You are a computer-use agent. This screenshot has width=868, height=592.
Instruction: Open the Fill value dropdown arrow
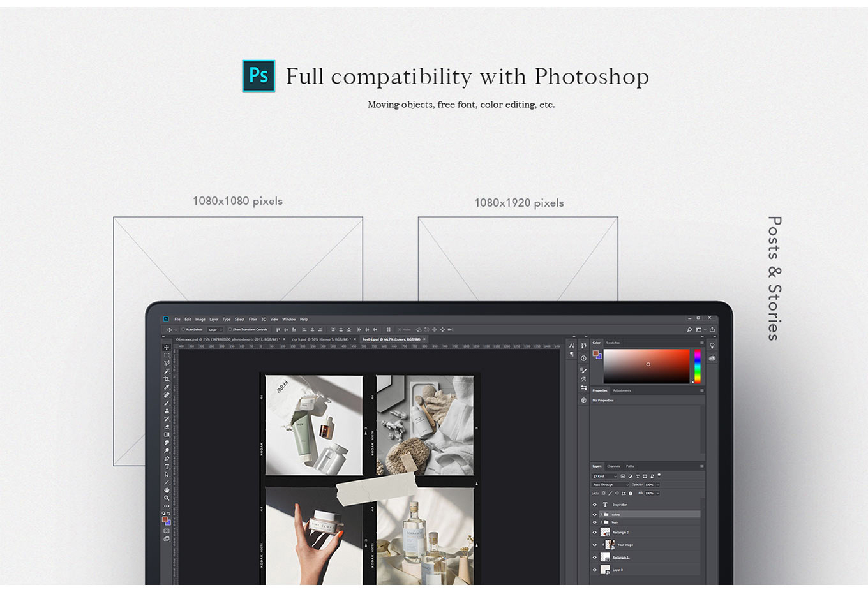[657, 493]
